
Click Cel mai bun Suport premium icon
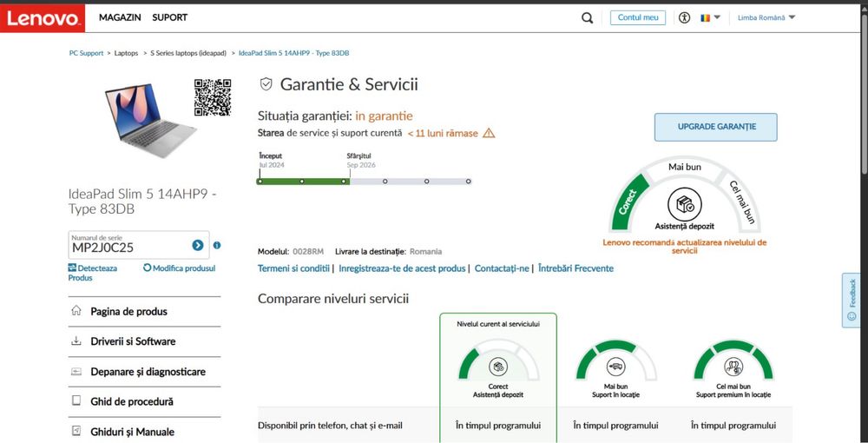[733, 367]
